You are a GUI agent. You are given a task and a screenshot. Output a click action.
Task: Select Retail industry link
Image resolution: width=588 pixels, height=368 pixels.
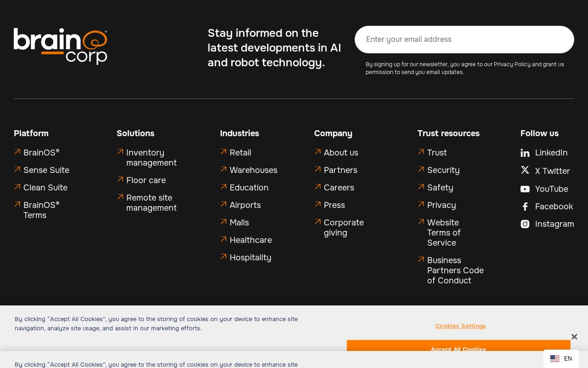point(240,153)
